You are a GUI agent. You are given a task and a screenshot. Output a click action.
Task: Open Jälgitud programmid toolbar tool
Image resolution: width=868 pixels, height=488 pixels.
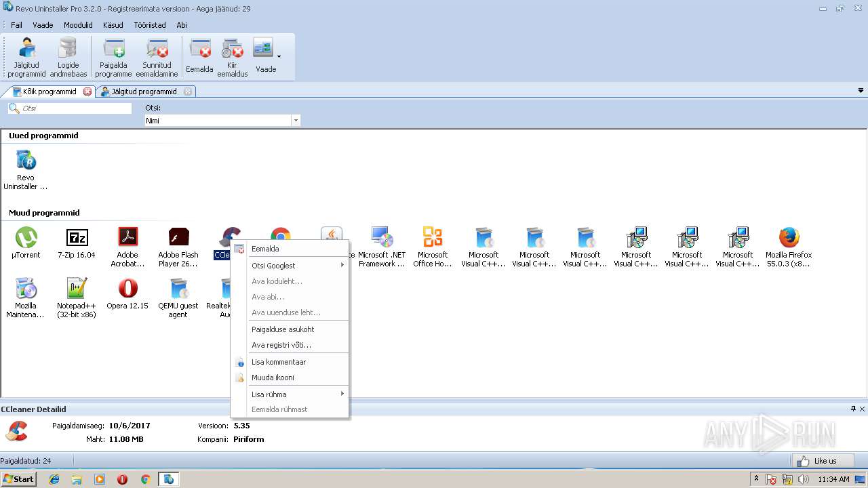(x=26, y=58)
